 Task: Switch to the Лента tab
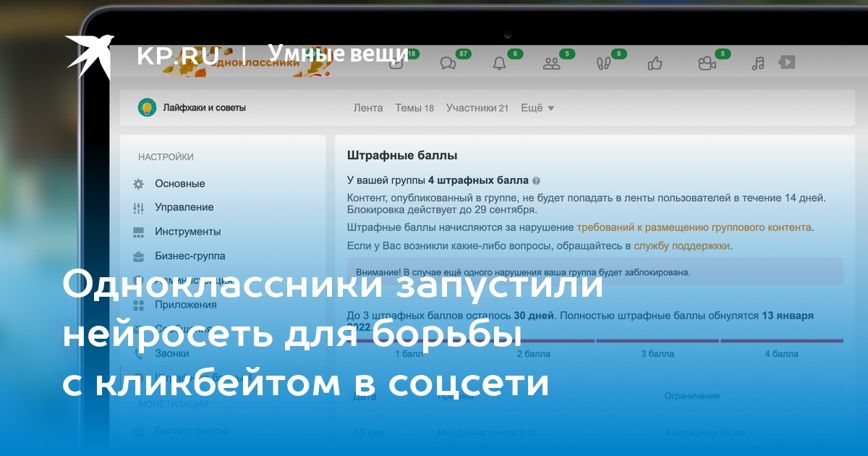click(x=368, y=108)
